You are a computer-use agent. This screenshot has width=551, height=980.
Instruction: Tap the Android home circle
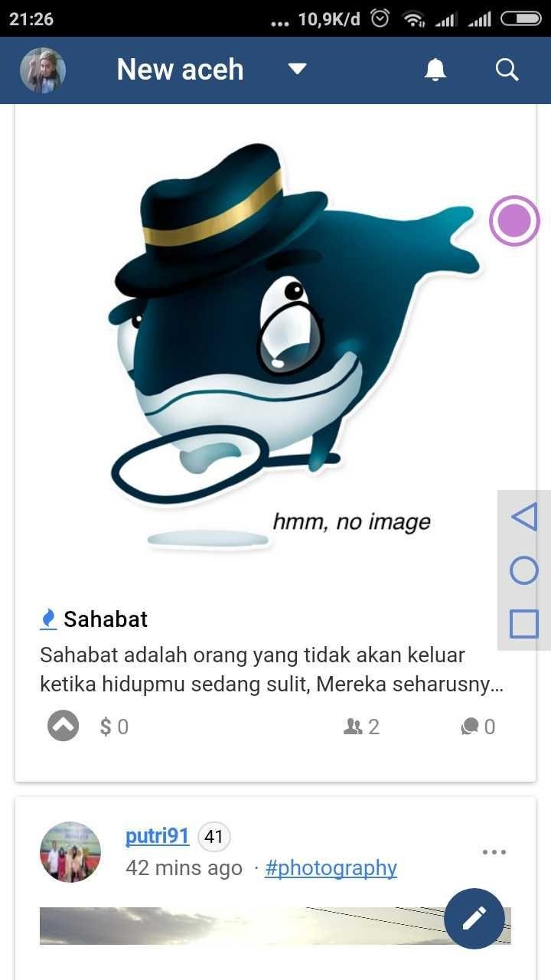pyautogui.click(x=524, y=570)
